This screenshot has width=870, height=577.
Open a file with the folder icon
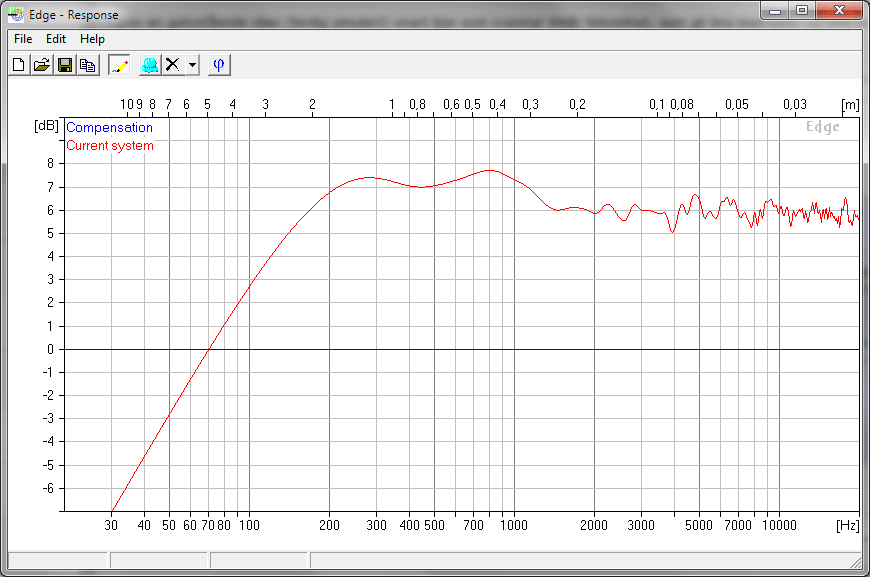42,65
